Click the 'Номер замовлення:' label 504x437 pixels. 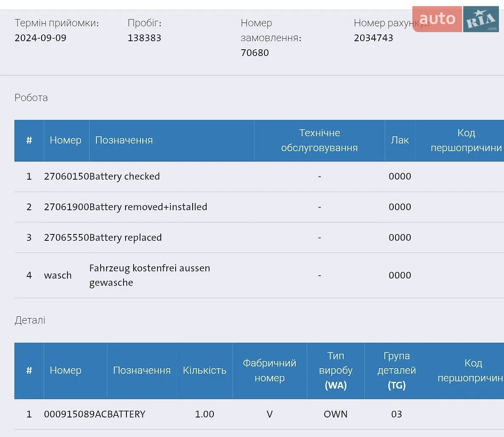click(271, 30)
